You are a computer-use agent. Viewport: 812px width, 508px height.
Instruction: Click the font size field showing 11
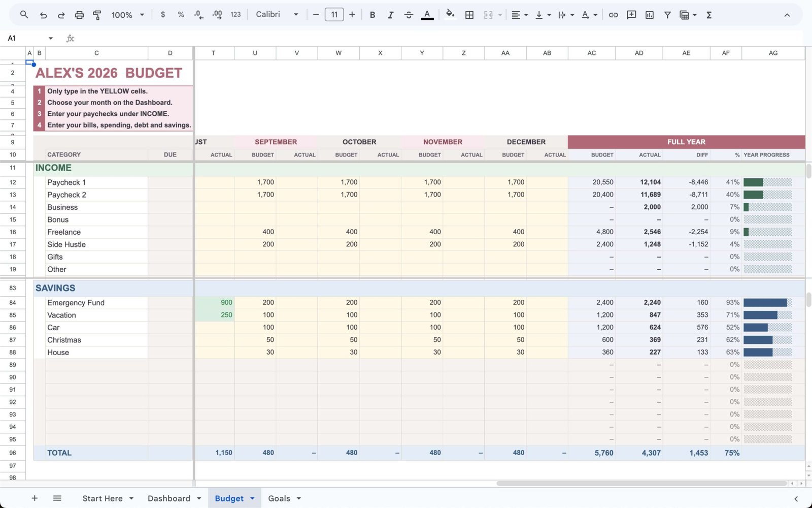coord(334,15)
